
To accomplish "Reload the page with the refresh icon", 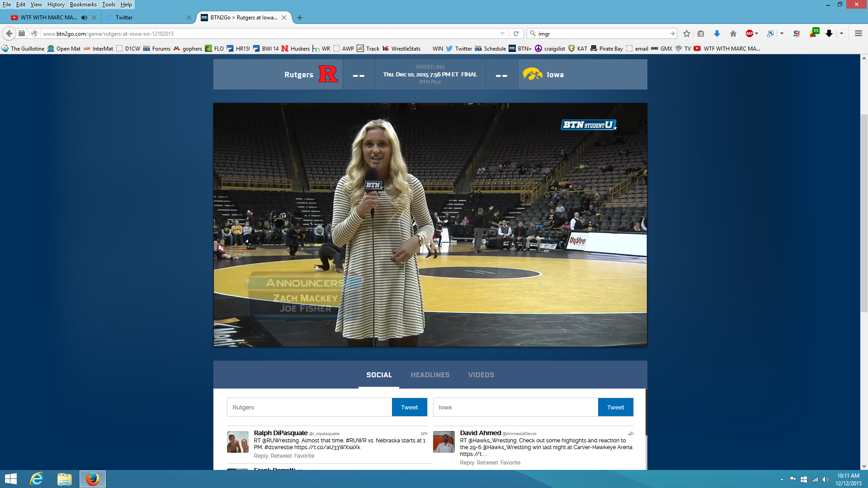I will tap(516, 33).
